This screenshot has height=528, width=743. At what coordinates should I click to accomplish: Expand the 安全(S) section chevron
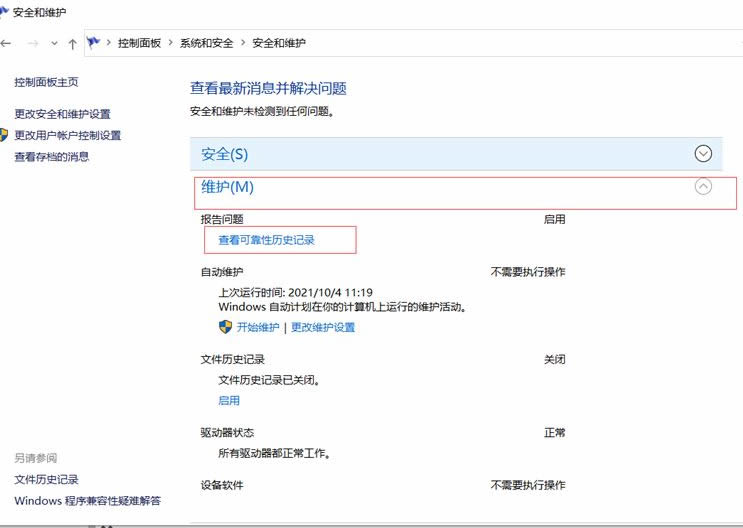click(703, 154)
